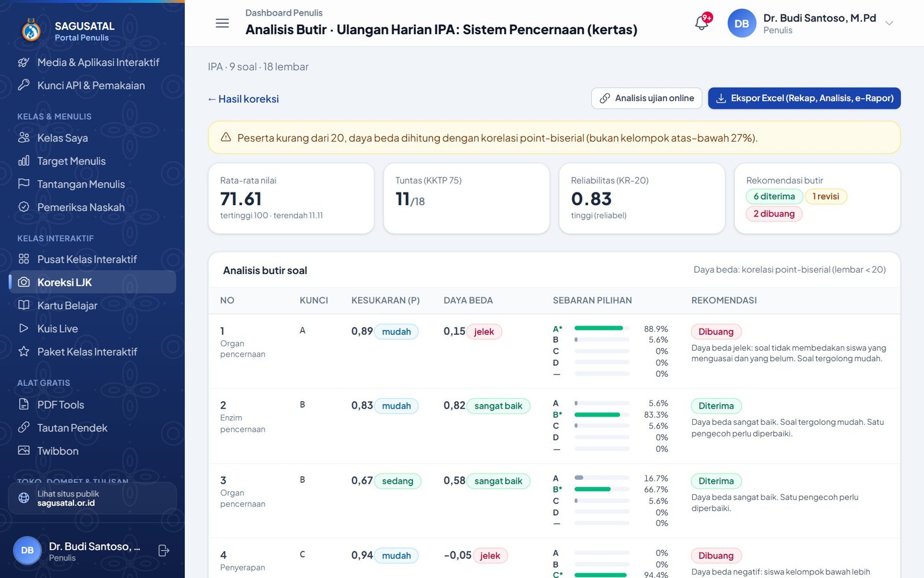Image resolution: width=924 pixels, height=578 pixels.
Task: Click the book icon for Kartu Belajar
Action: (x=24, y=305)
